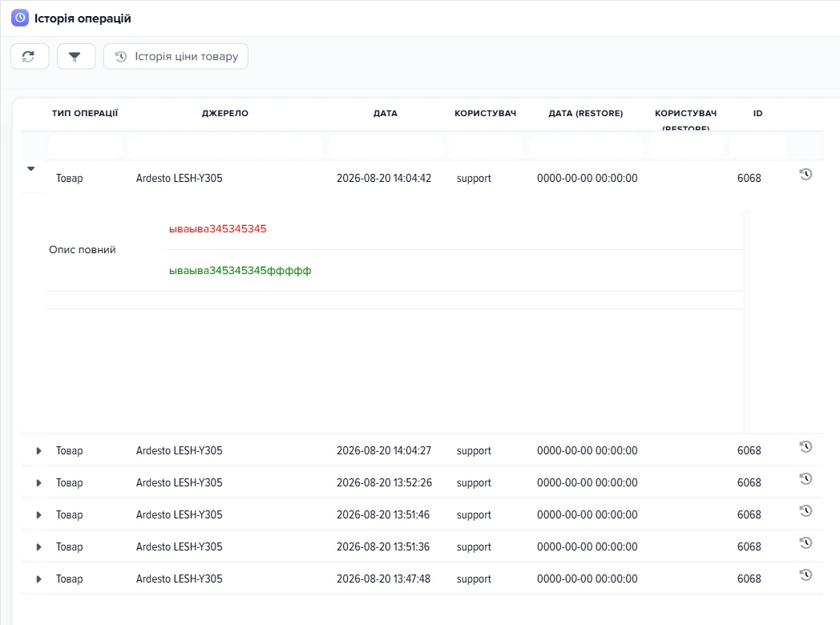Click Ardesto LESH-Y305 in the 14:04:27 row
This screenshot has height=625, width=840.
coord(179,451)
